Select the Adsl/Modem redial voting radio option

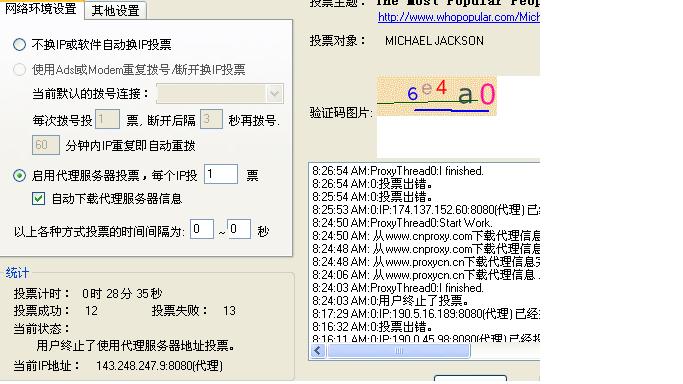pyautogui.click(x=19, y=70)
